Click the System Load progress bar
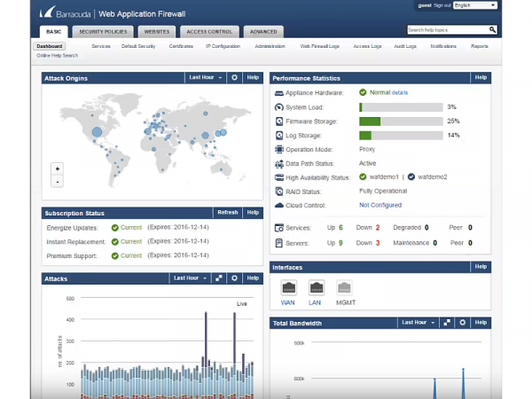This screenshot has width=532, height=399. click(x=401, y=107)
